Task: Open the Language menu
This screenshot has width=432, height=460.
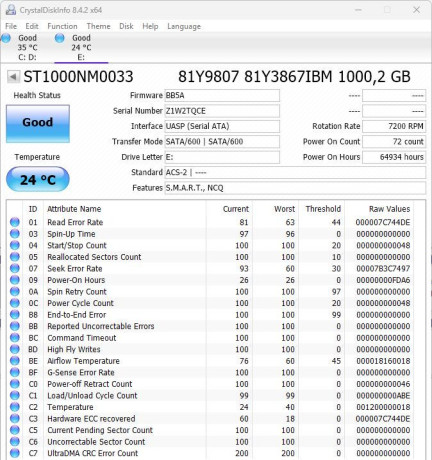Action: tap(184, 26)
